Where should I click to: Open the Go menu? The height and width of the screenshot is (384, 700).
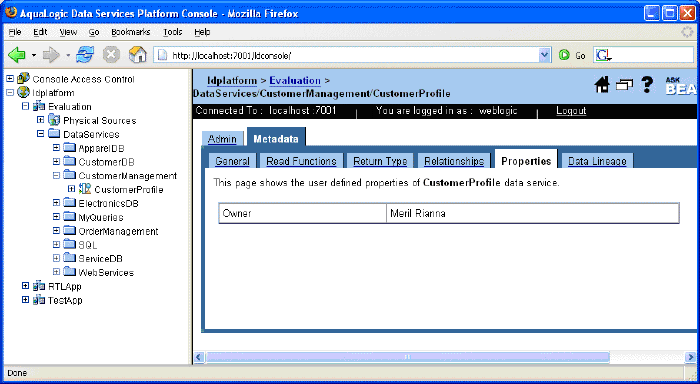tap(94, 32)
